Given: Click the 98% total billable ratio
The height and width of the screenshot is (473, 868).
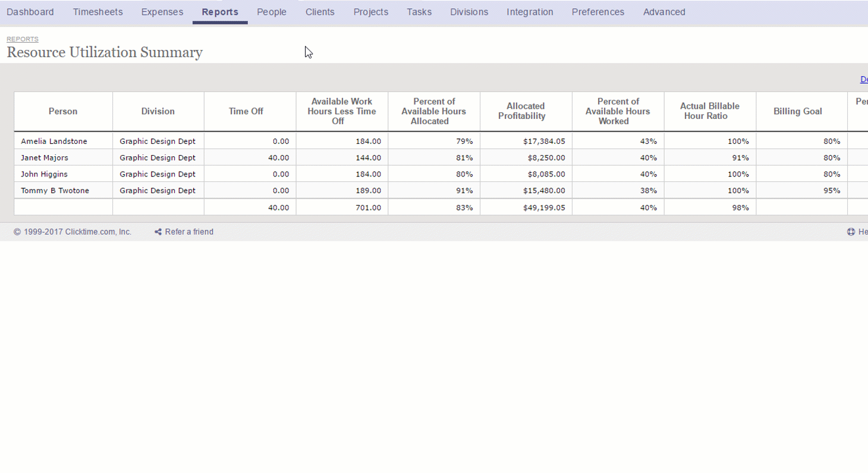Looking at the screenshot, I should (x=740, y=208).
